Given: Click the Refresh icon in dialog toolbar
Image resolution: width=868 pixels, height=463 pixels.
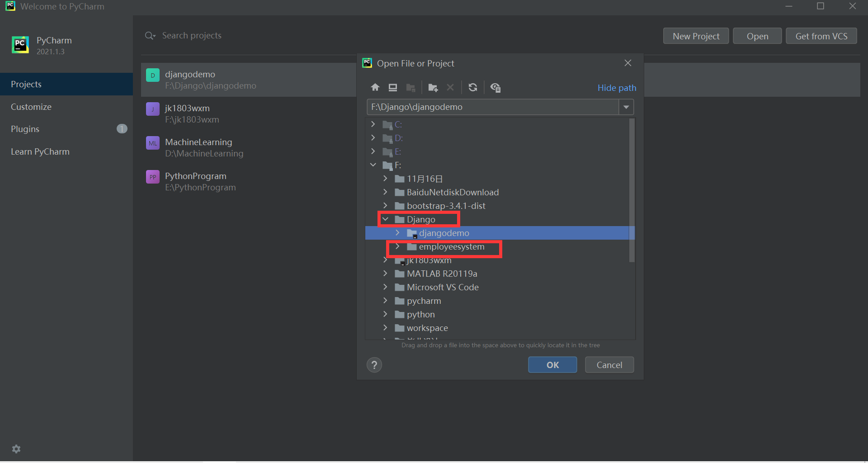Looking at the screenshot, I should click(473, 87).
